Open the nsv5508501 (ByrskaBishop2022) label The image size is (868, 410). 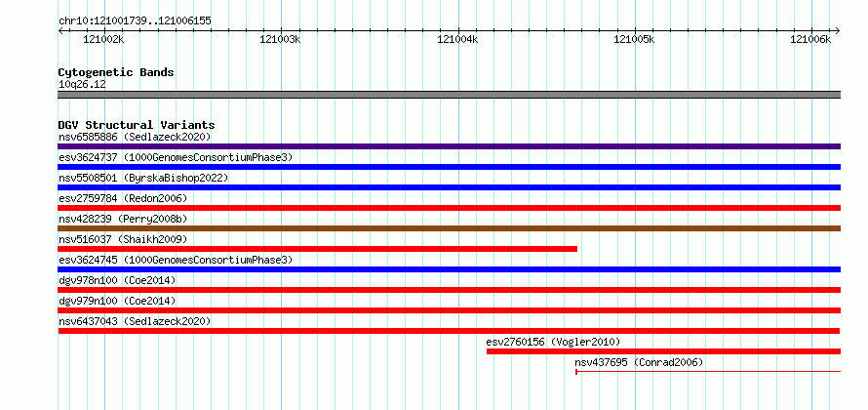[142, 178]
